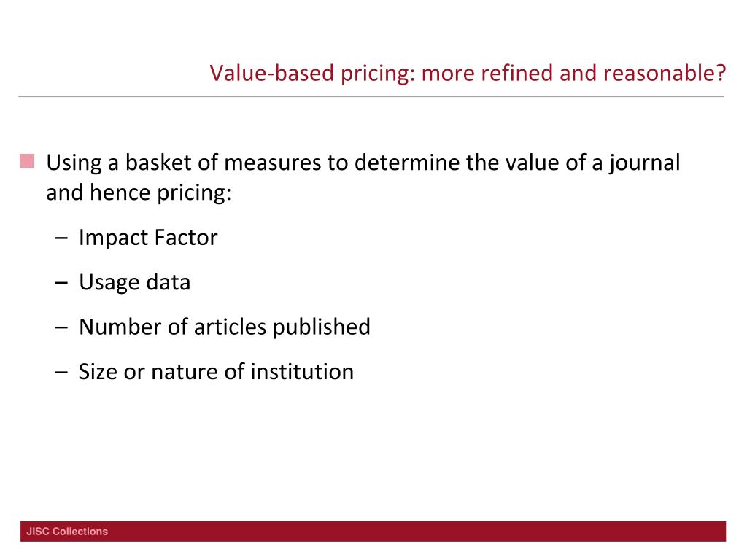Click the word 'reasonable?' in the title
Screen dimensions: 747x560
(665, 74)
